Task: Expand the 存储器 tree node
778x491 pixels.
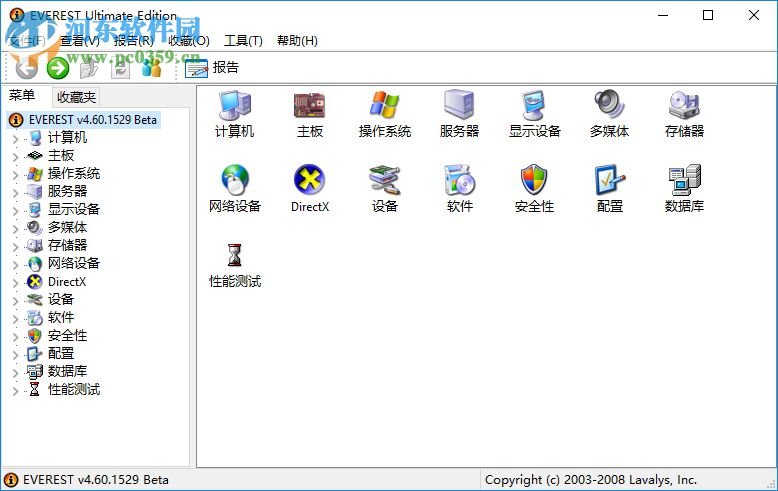Action: [15, 246]
